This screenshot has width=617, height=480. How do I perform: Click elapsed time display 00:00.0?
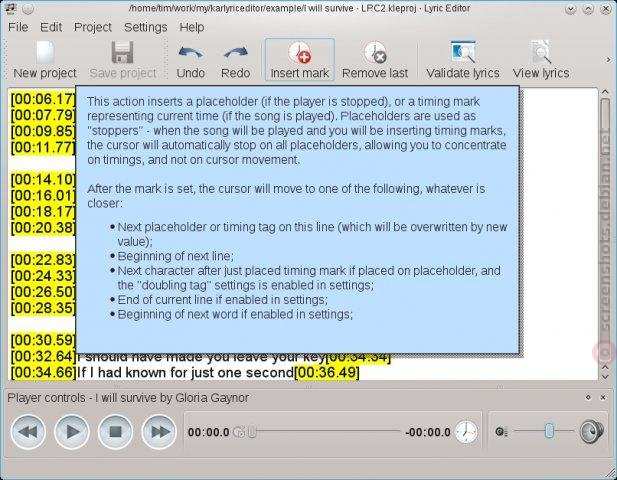pyautogui.click(x=209, y=432)
